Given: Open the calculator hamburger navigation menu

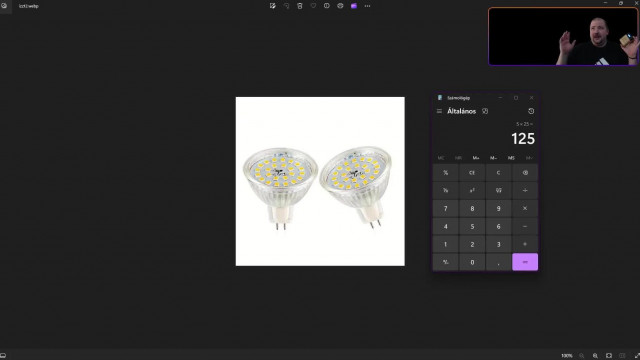Looking at the screenshot, I should click(x=439, y=111).
